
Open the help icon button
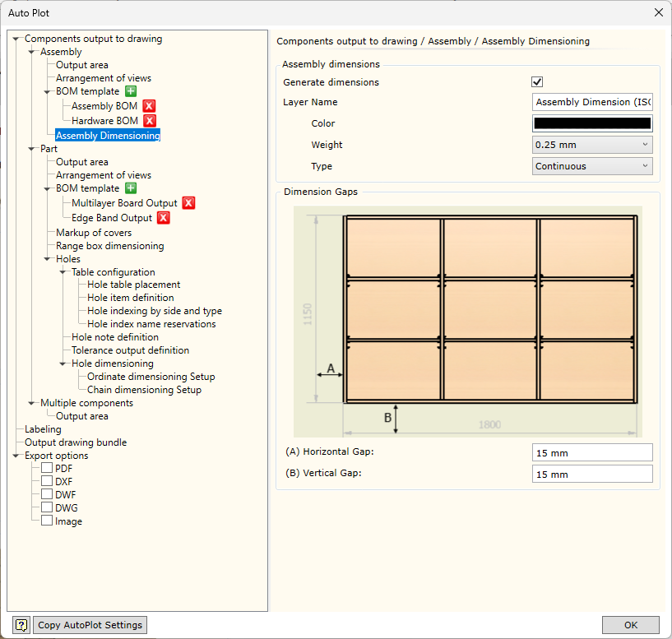(x=21, y=625)
